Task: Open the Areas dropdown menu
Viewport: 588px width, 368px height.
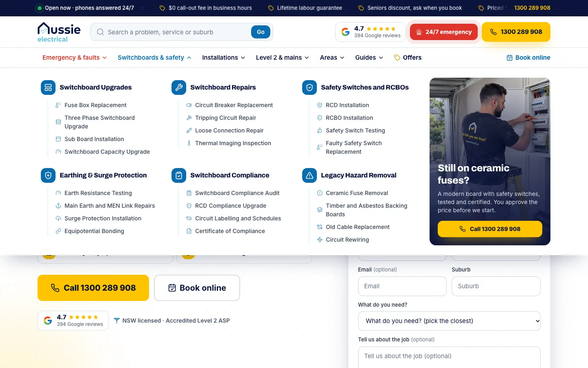Action: point(332,58)
